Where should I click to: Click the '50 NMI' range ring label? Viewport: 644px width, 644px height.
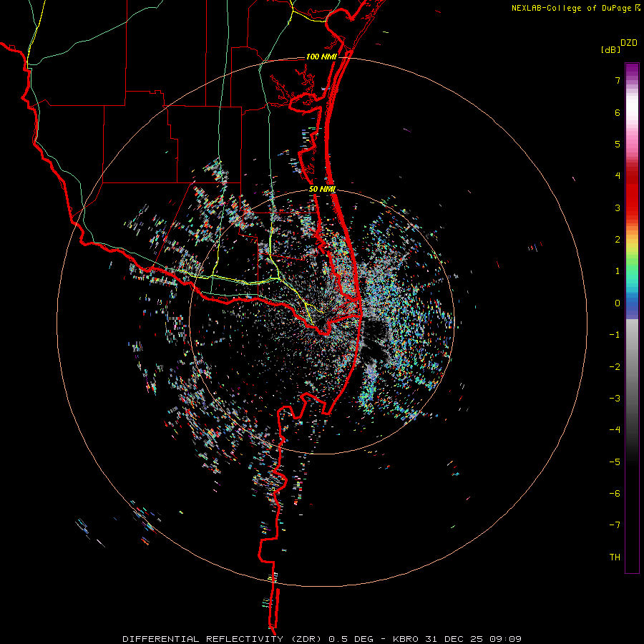(322, 190)
